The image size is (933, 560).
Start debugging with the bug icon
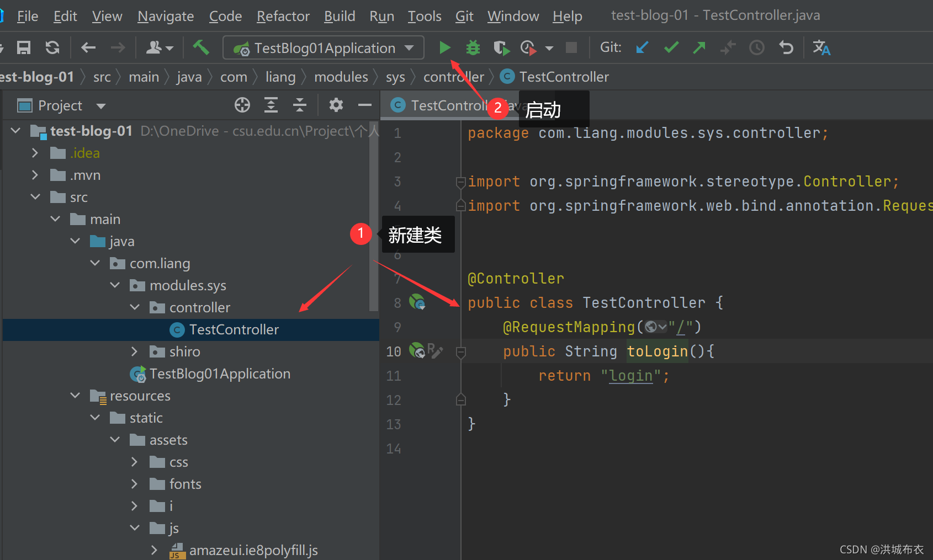[x=473, y=48]
